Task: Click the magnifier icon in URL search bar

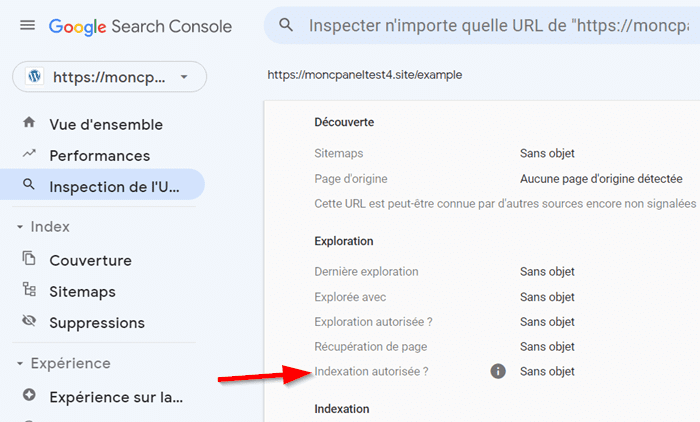Action: [286, 25]
